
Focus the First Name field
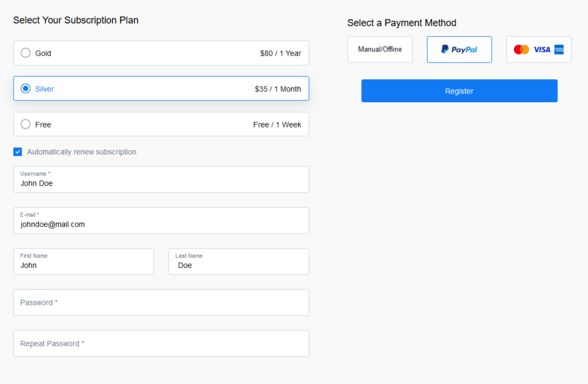(x=84, y=261)
